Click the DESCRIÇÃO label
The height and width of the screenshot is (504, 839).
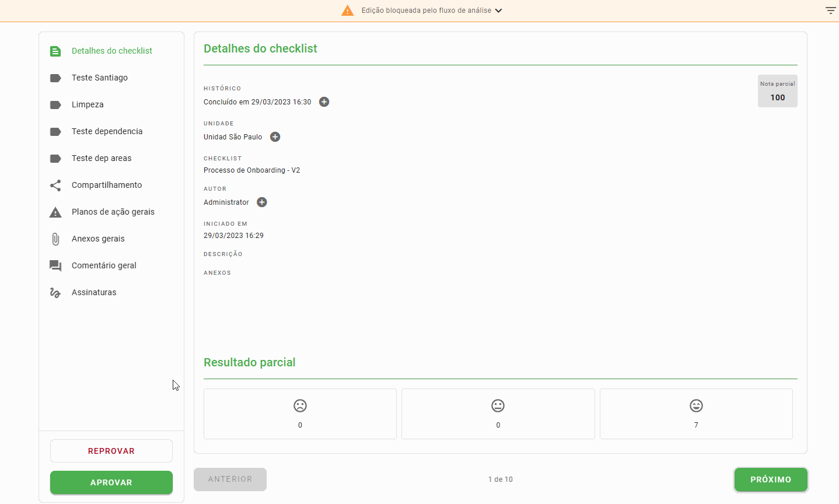click(x=223, y=254)
